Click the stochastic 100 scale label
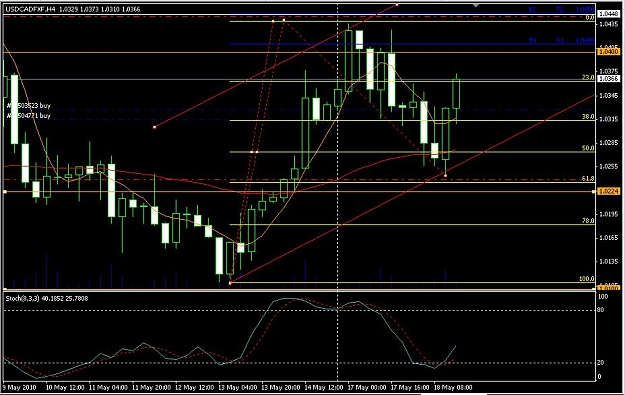Viewport: 625px width, 395px height. tap(603, 297)
